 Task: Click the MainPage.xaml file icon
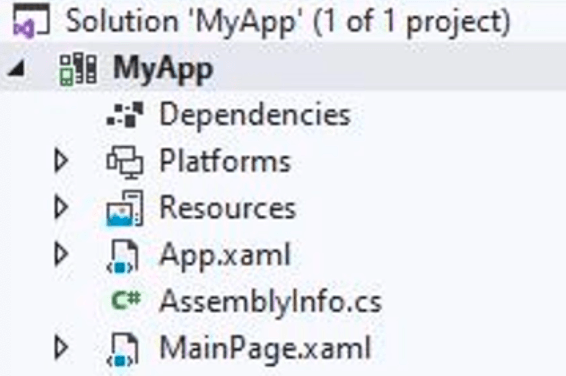[123, 349]
